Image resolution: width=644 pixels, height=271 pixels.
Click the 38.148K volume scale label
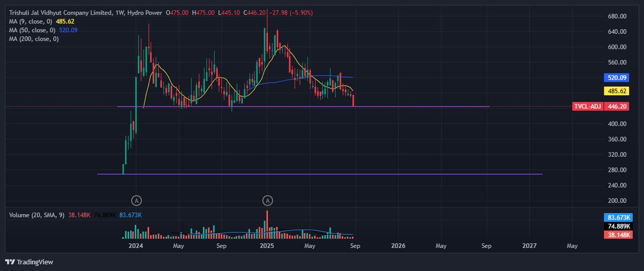618,235
